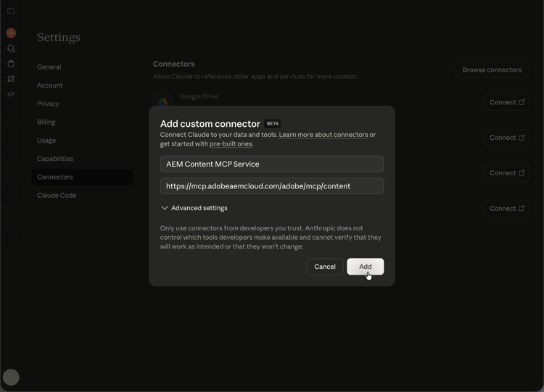This screenshot has height=392, width=544.
Task: Open Capabilities settings
Action: coord(55,159)
